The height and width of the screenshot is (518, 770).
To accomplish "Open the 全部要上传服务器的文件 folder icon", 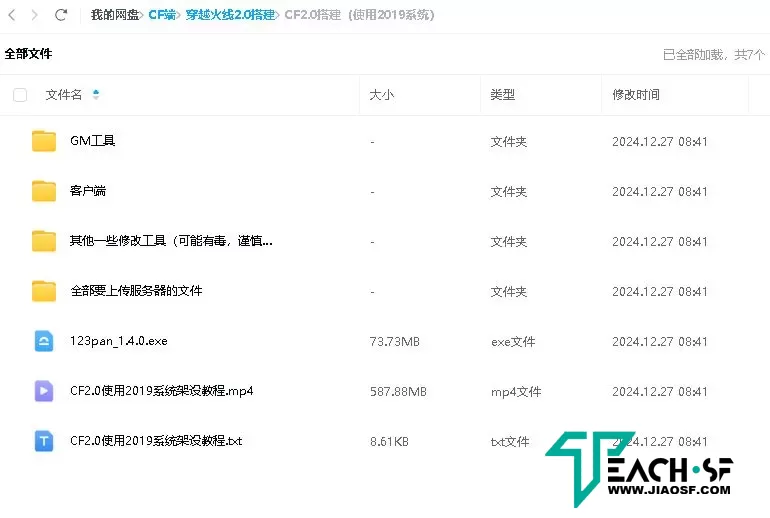I will click(44, 291).
